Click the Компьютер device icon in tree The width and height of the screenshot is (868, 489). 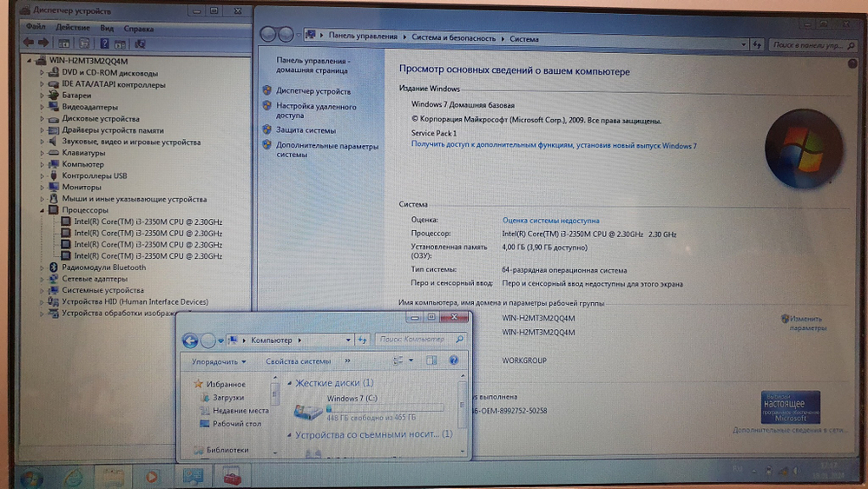point(53,164)
